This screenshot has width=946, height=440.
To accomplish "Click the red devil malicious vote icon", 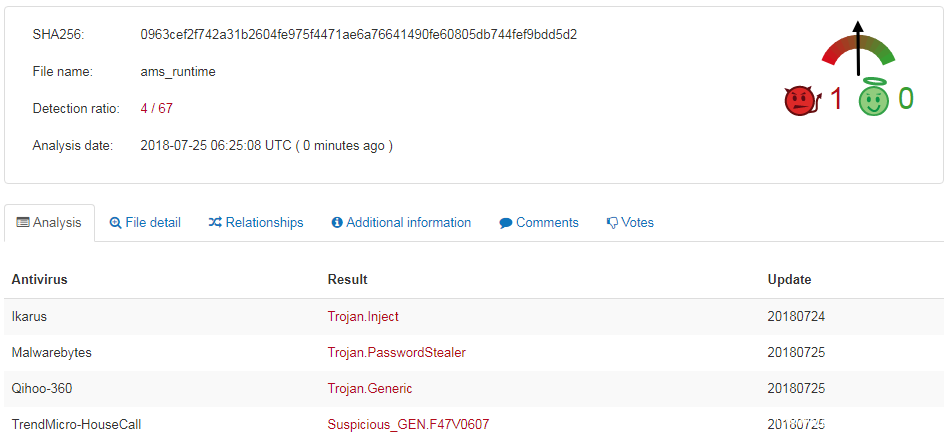I will (x=801, y=99).
